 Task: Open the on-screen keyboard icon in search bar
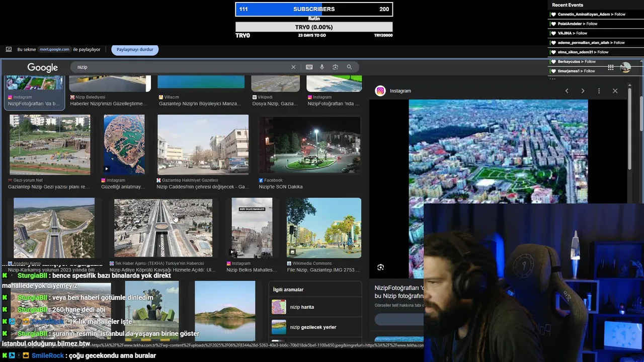(x=309, y=67)
